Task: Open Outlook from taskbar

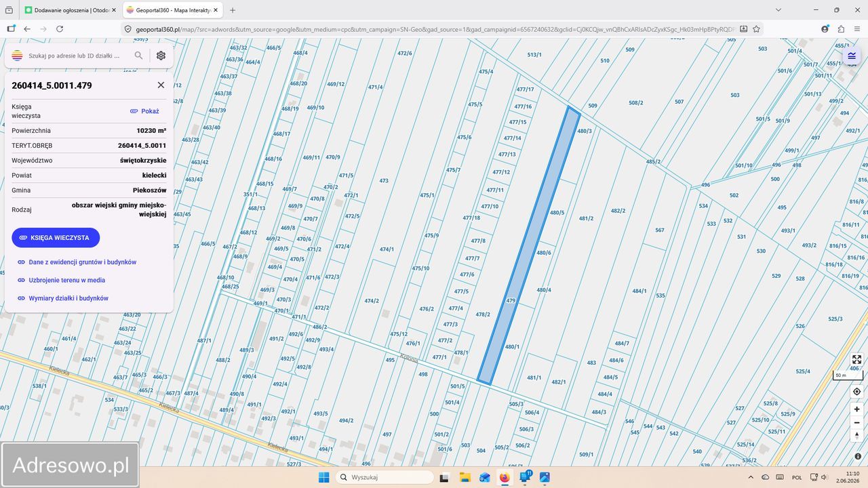Action: point(484,477)
